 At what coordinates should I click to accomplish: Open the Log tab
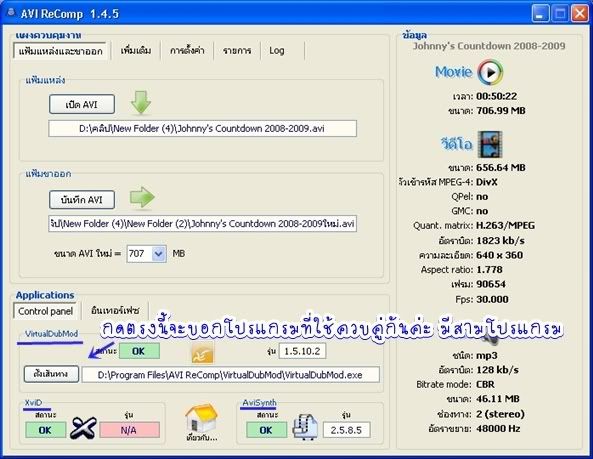(277, 50)
